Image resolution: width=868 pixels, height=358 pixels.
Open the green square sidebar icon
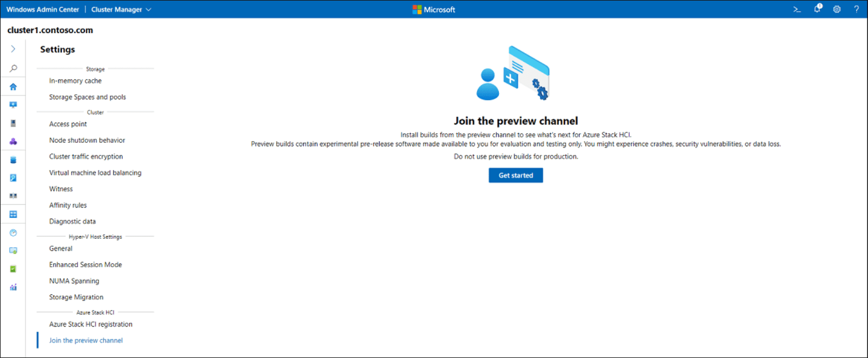[x=13, y=269]
